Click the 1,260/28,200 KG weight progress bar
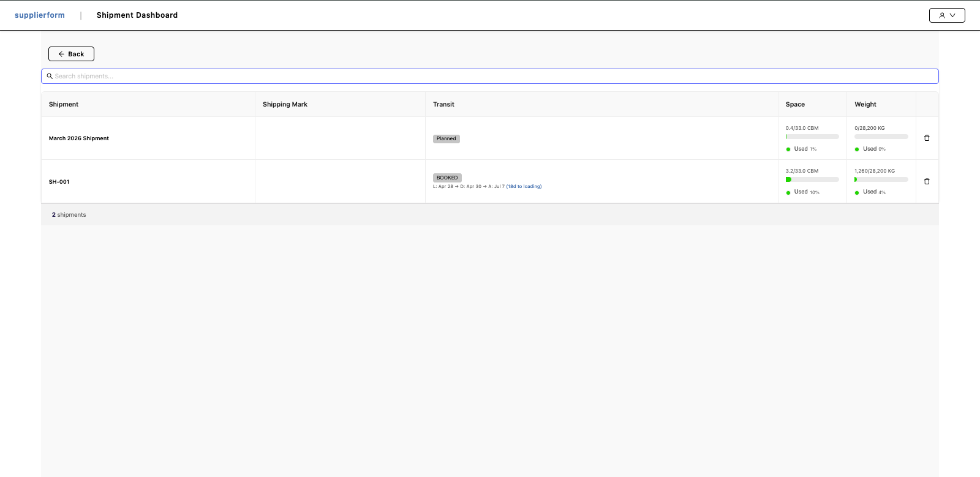 (881, 179)
